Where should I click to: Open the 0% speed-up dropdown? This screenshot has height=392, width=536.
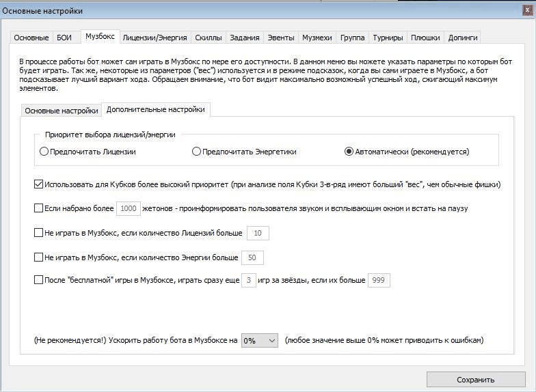point(260,340)
